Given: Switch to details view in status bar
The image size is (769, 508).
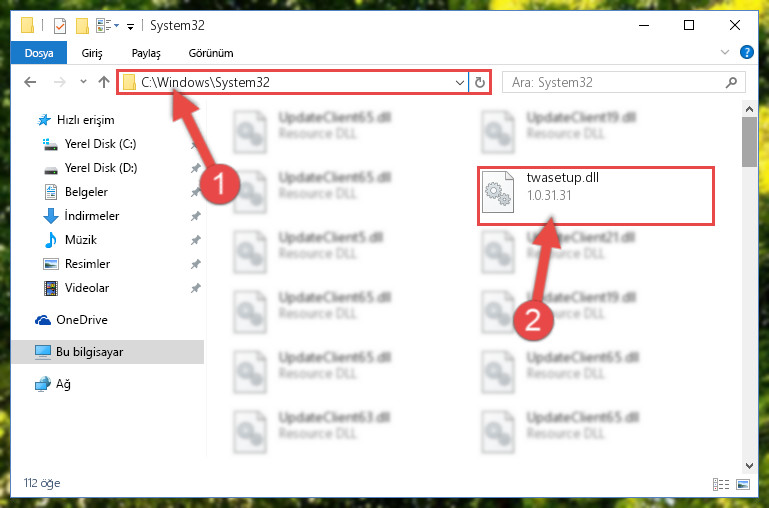Looking at the screenshot, I should point(720,484).
